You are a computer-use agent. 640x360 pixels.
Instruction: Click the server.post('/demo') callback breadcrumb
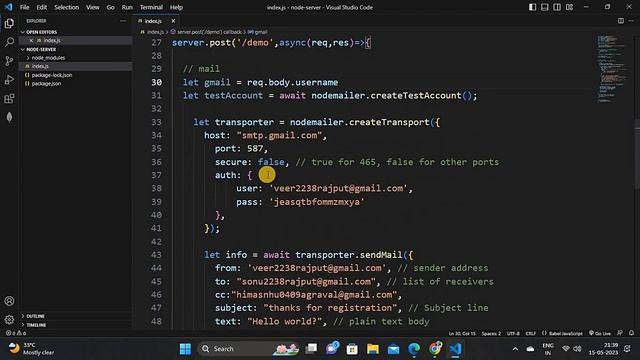pyautogui.click(x=209, y=32)
